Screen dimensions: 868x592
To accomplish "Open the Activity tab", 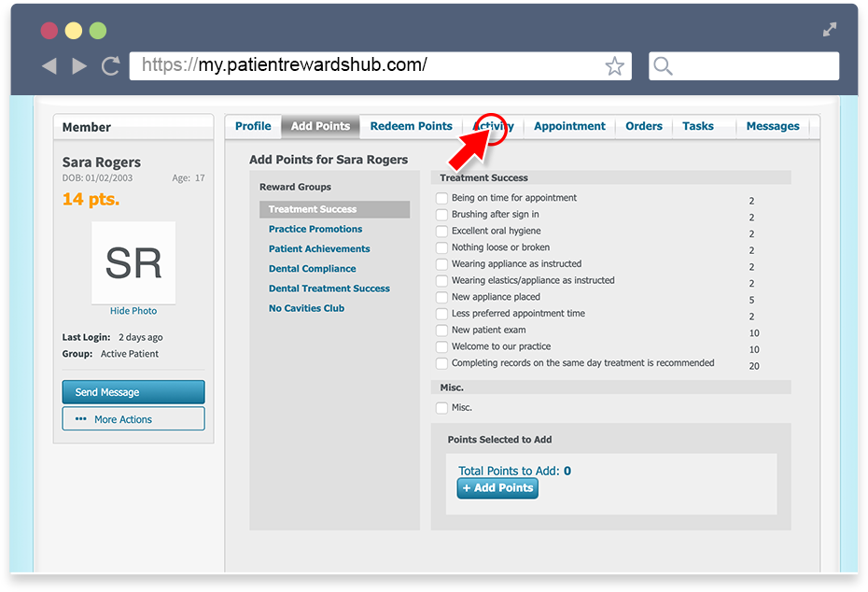I will (x=493, y=126).
